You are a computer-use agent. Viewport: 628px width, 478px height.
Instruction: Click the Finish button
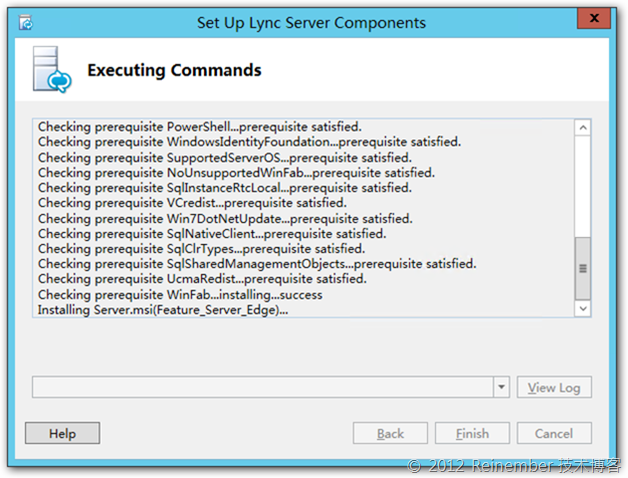[x=472, y=433]
